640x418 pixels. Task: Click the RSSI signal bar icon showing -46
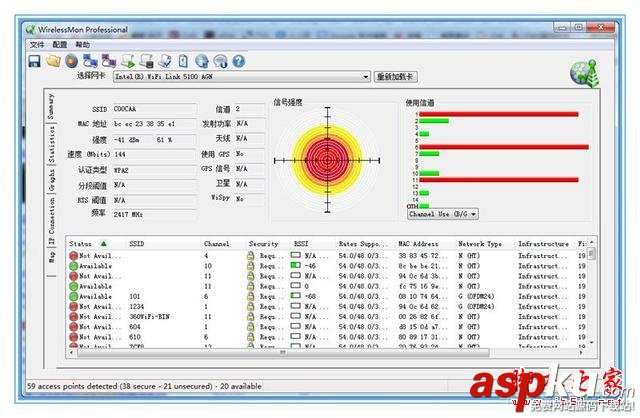coord(296,265)
